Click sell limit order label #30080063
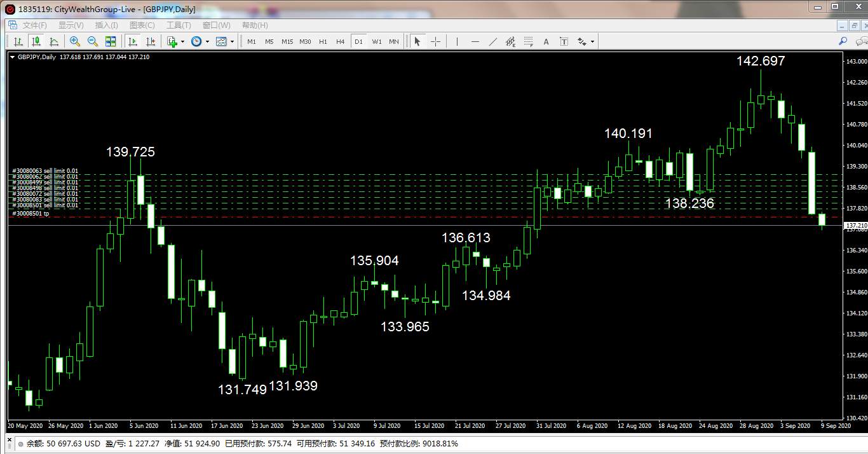Image resolution: width=868 pixels, height=454 pixels. point(45,171)
